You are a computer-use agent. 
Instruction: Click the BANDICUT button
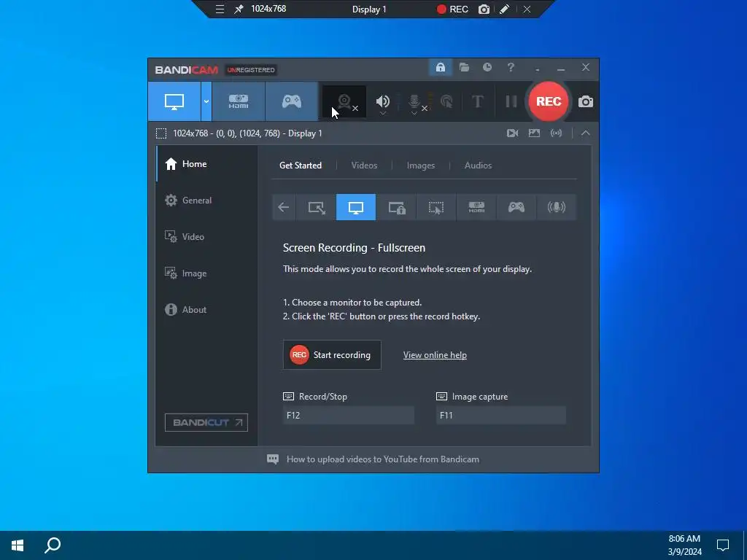[206, 422]
